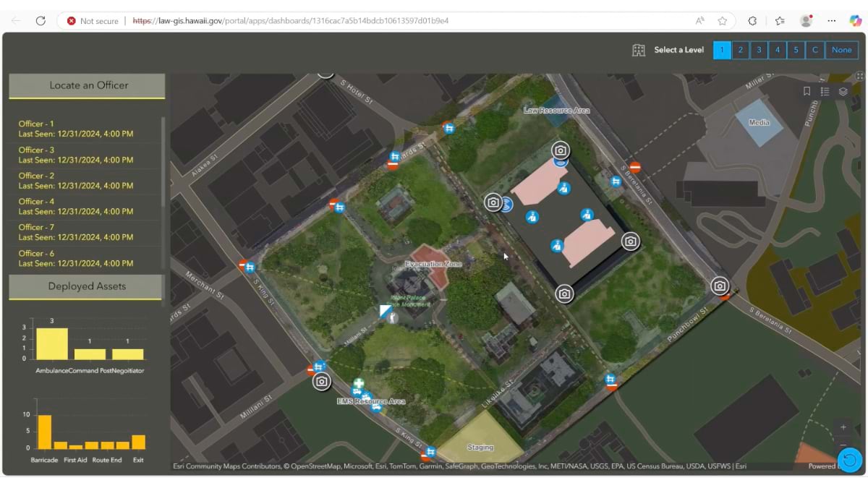Select the Level 5 option

pyautogui.click(x=794, y=50)
